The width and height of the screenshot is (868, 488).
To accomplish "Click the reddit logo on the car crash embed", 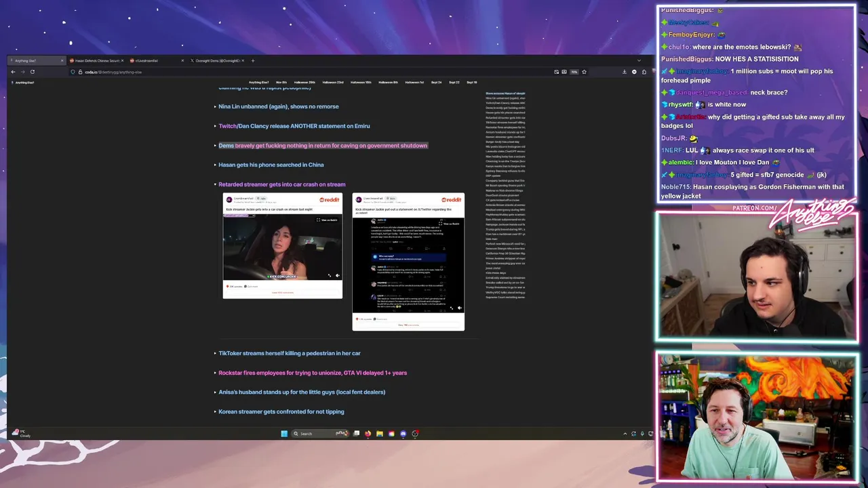I will [x=329, y=200].
